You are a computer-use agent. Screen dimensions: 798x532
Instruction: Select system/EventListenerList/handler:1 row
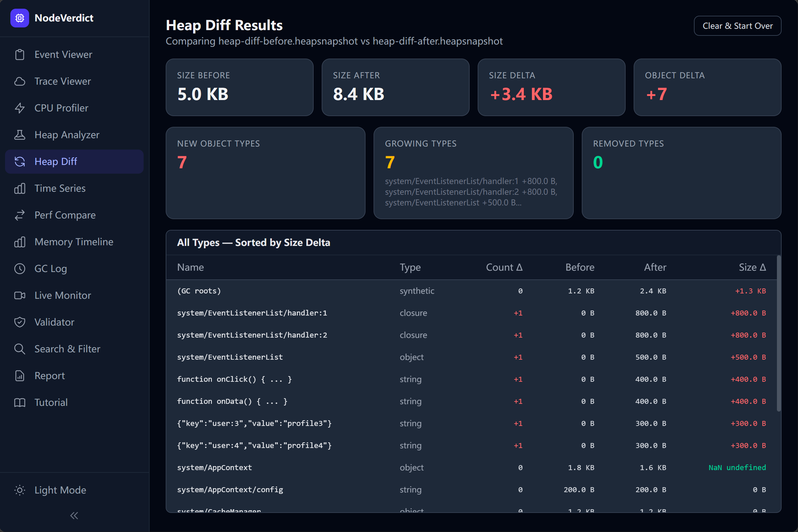(471, 313)
